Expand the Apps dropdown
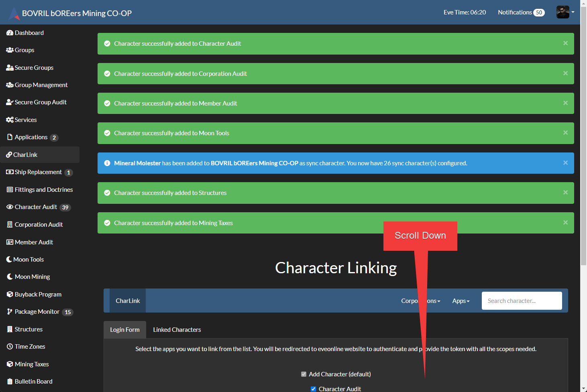This screenshot has height=392, width=587. coord(461,301)
